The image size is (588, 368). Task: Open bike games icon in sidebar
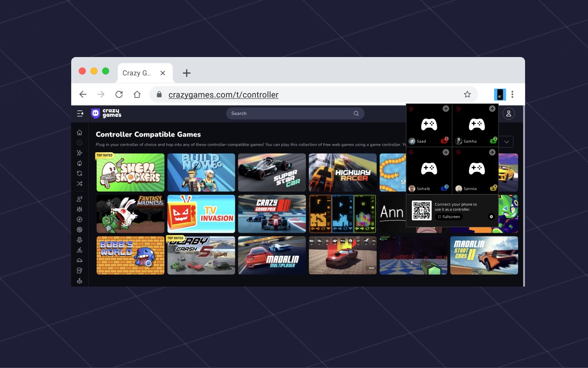click(79, 250)
